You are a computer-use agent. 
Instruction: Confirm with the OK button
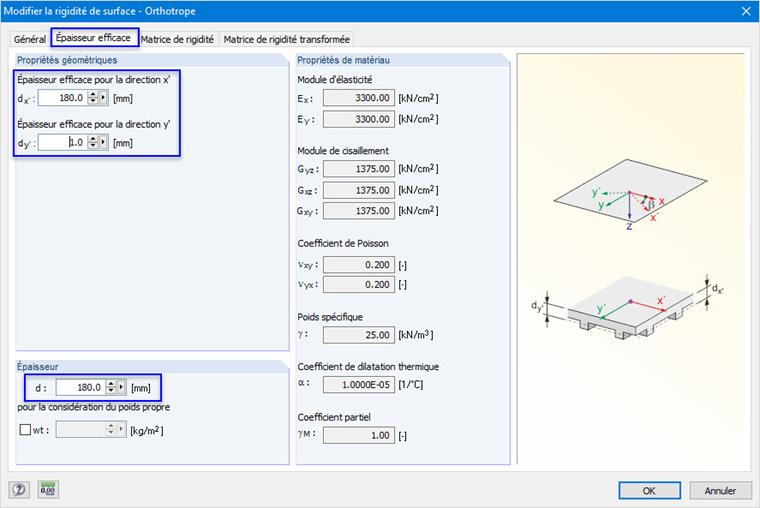click(649, 491)
